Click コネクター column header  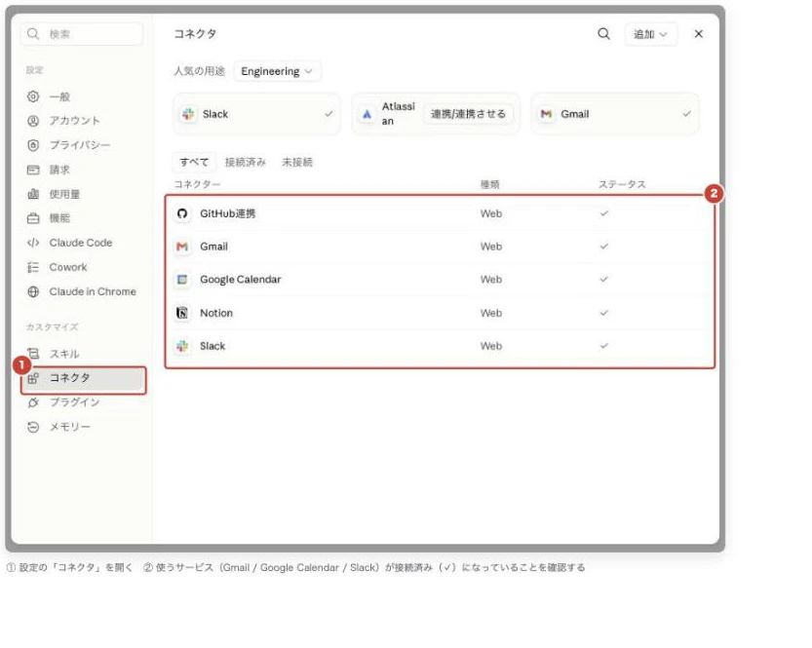(197, 184)
